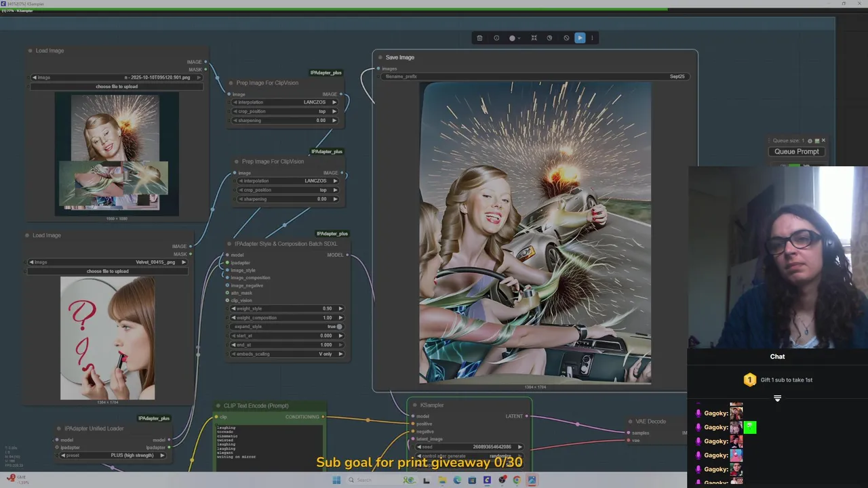The image size is (868, 488).
Task: Click next image arrow in top Load Image
Action: pyautogui.click(x=199, y=77)
